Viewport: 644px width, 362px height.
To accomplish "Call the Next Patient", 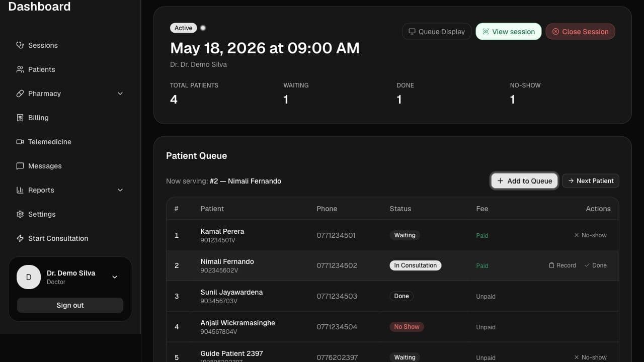I will click(591, 181).
